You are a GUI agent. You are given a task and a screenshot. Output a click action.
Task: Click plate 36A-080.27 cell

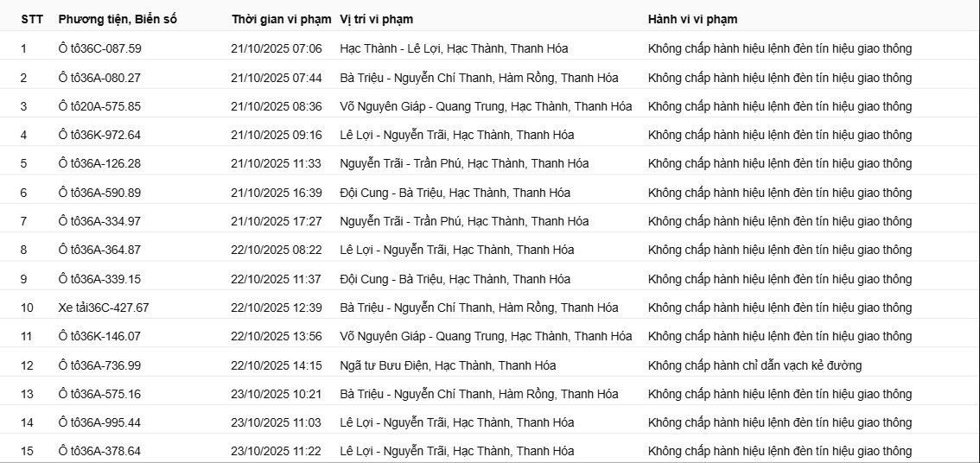click(x=99, y=78)
